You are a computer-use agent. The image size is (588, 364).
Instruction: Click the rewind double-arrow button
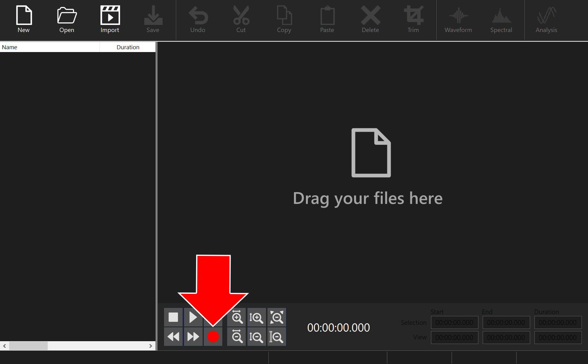(x=173, y=337)
